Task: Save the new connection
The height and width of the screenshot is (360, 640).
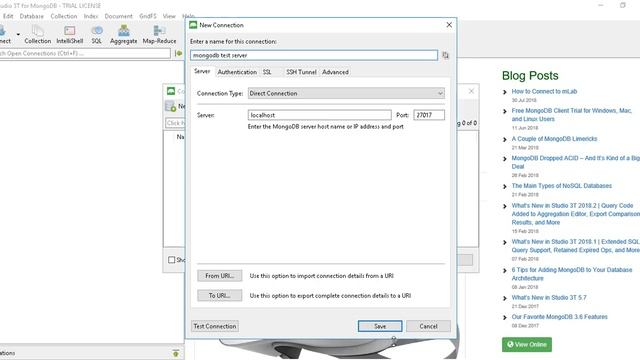Action: [x=380, y=326]
